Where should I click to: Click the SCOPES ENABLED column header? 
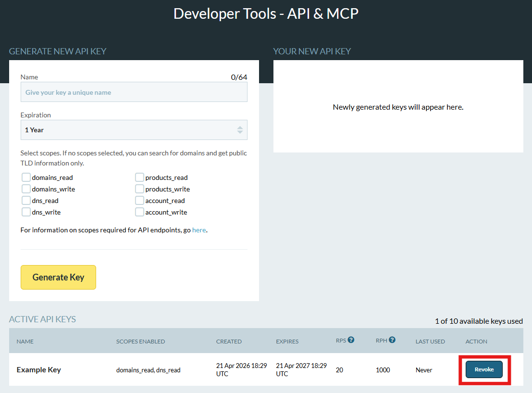pos(141,341)
